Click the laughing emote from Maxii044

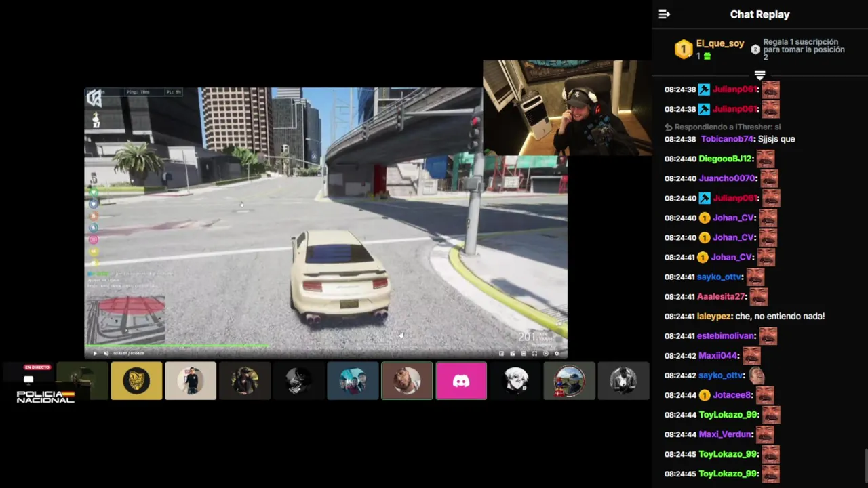[751, 355]
